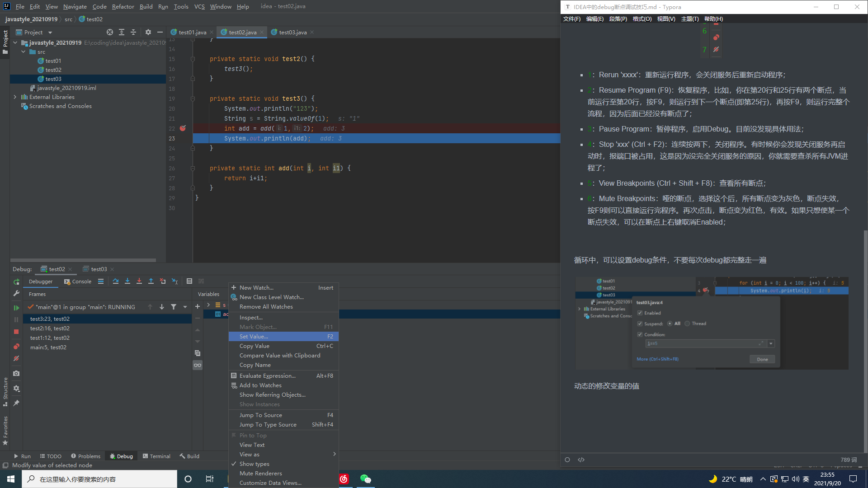Expand the External Libraries tree node
The image size is (868, 488).
pyautogui.click(x=15, y=97)
